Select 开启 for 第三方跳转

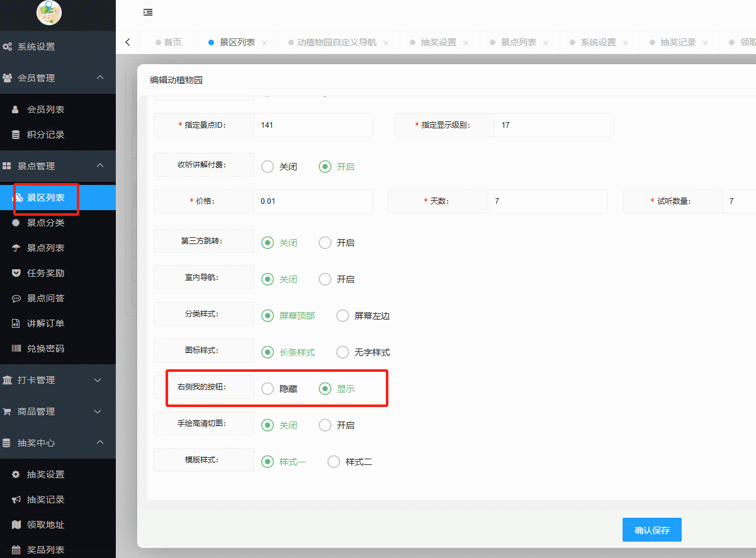tap(336, 242)
